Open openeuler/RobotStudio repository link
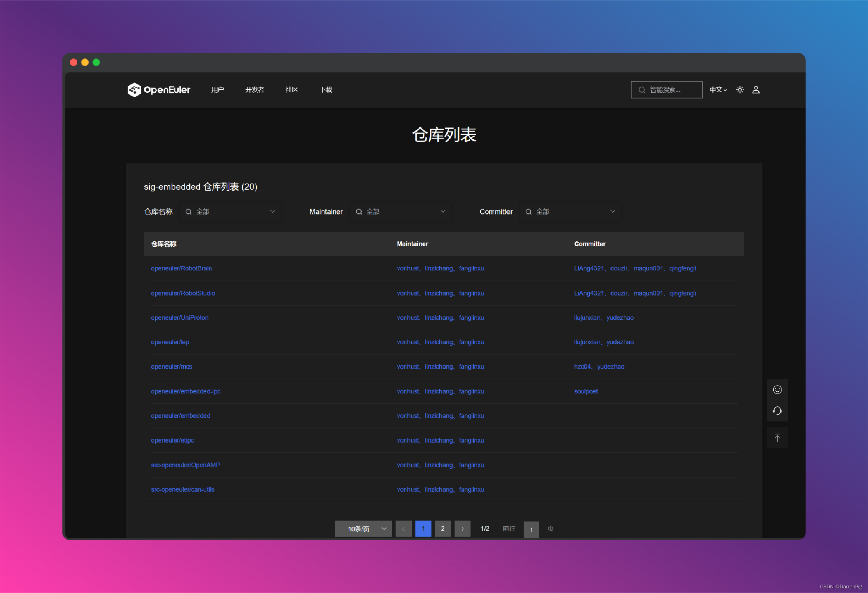868x593 pixels. (183, 293)
